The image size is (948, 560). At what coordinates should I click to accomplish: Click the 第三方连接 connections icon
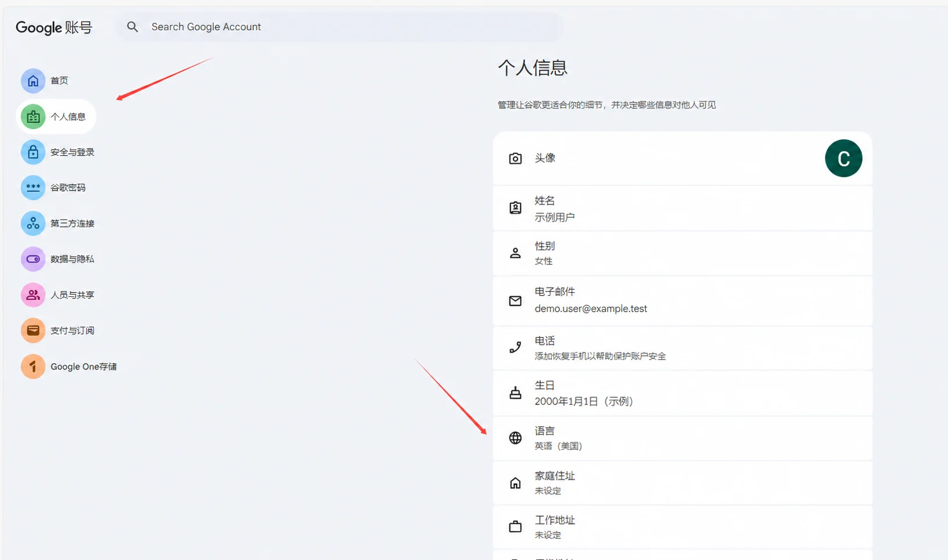pos(33,223)
